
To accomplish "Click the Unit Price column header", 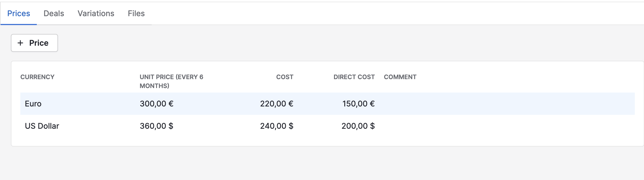I will pyautogui.click(x=171, y=81).
